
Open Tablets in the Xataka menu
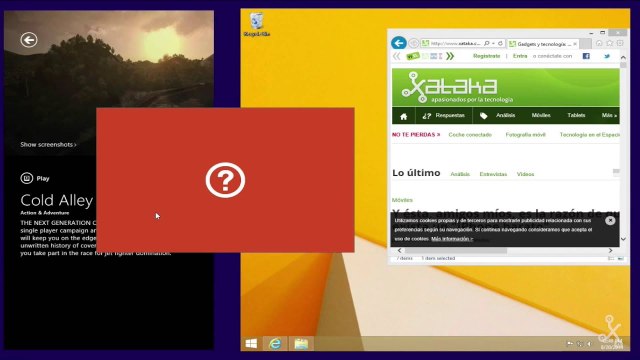(x=576, y=116)
